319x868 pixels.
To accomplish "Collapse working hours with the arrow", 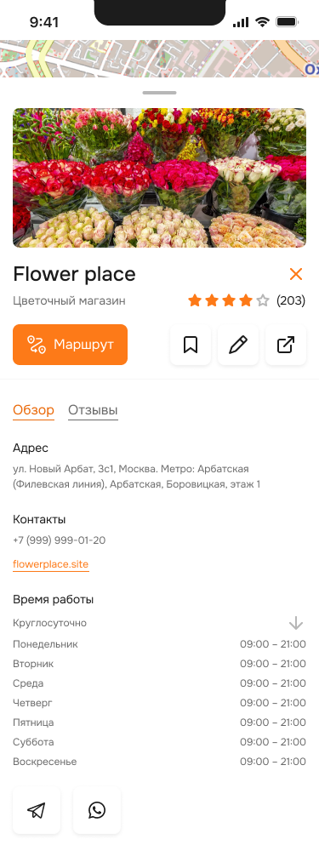I will coord(296,623).
